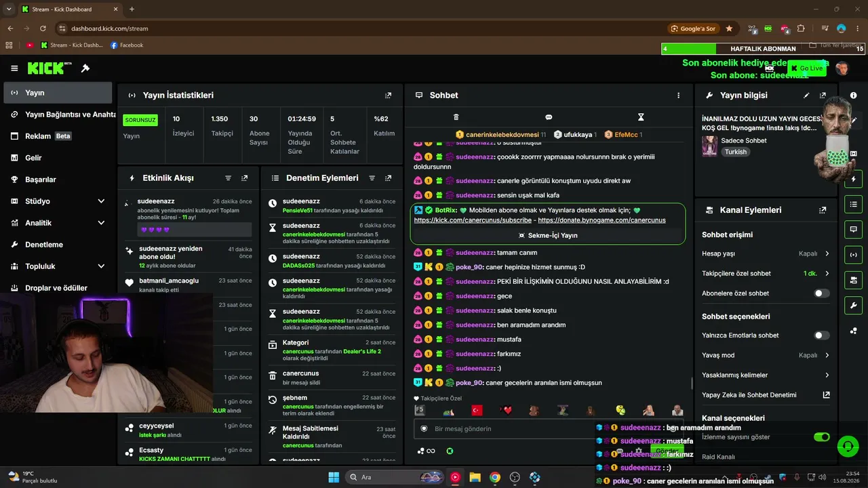
Task: Open the Sohbet three-dot options menu
Action: point(678,96)
